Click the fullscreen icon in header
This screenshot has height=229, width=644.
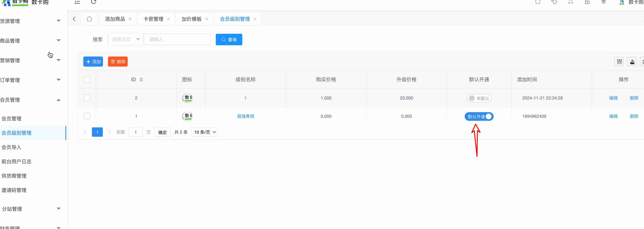point(571,2)
